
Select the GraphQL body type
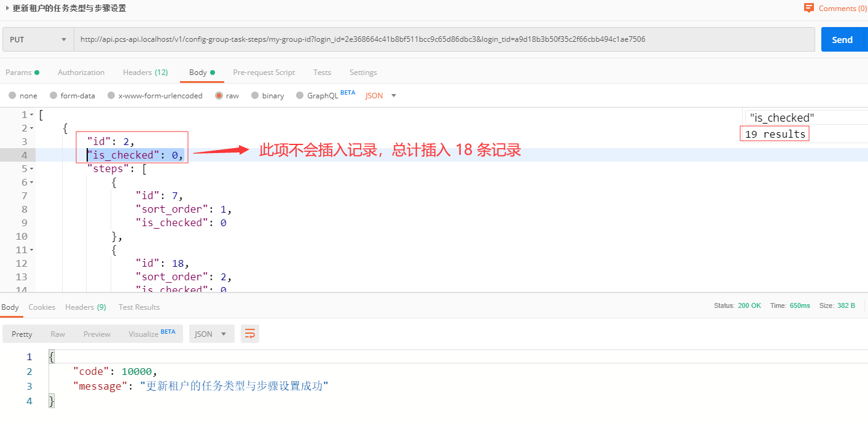tap(326, 95)
